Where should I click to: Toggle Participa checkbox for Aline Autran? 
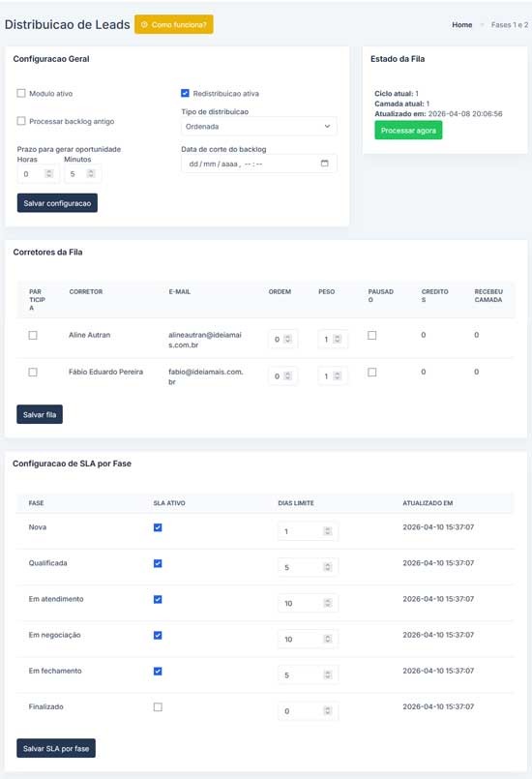click(33, 336)
